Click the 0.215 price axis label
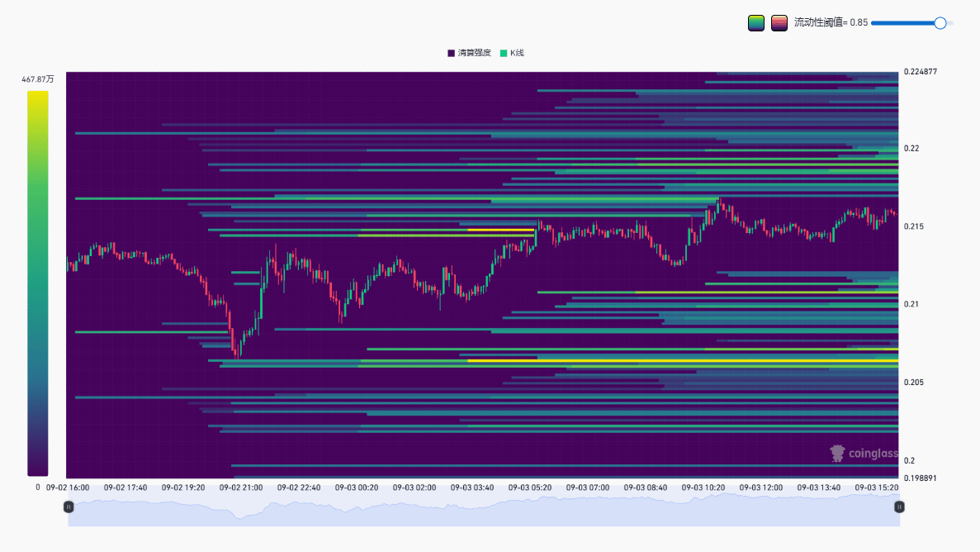 [x=914, y=226]
